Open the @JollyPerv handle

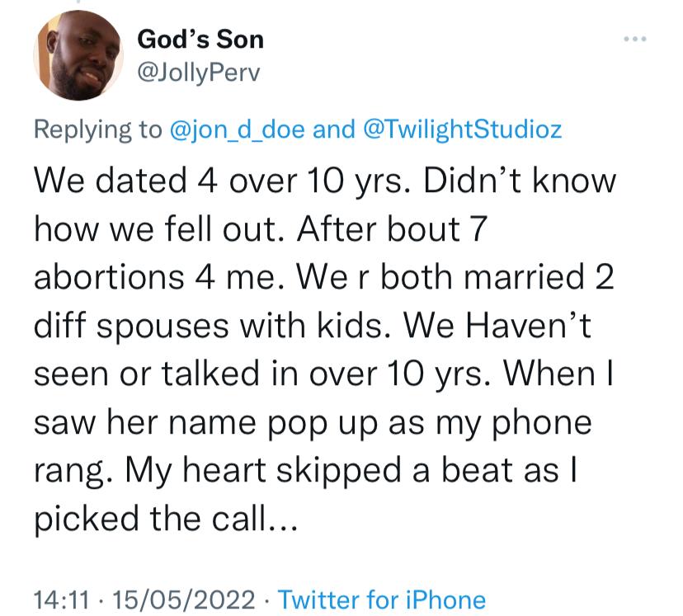[x=199, y=73]
